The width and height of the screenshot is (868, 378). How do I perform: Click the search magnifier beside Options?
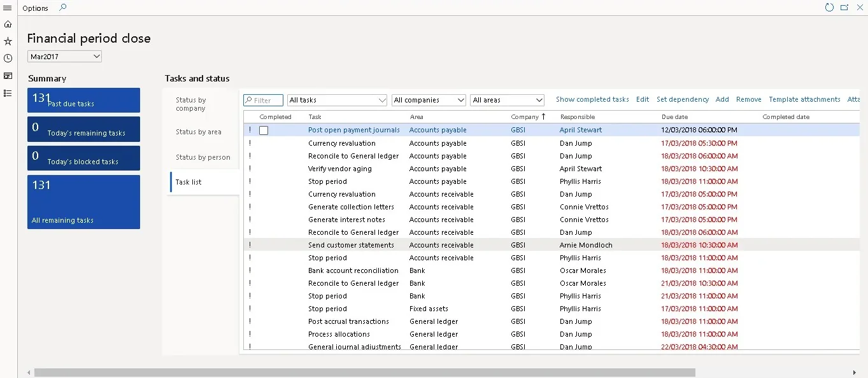point(62,8)
